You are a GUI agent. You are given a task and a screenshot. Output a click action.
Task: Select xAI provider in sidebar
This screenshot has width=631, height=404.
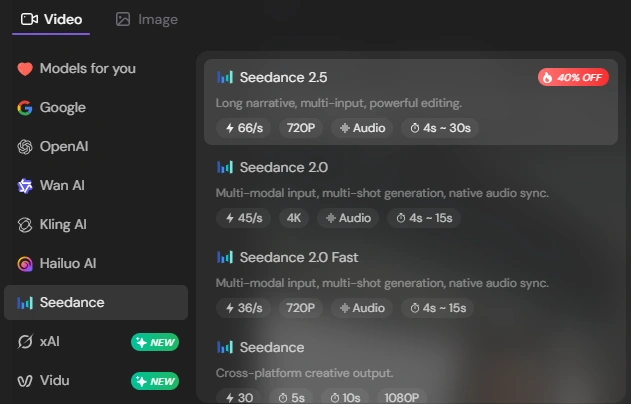pos(96,342)
